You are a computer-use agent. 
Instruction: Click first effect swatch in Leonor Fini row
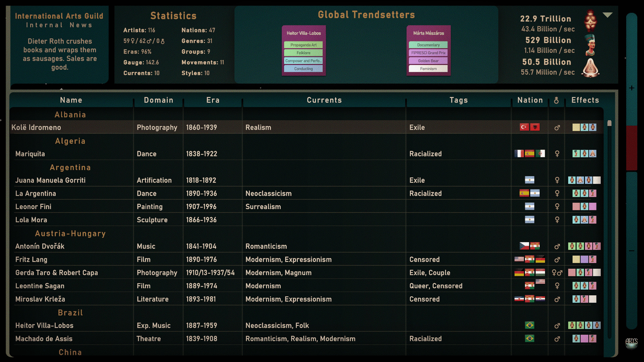point(576,207)
